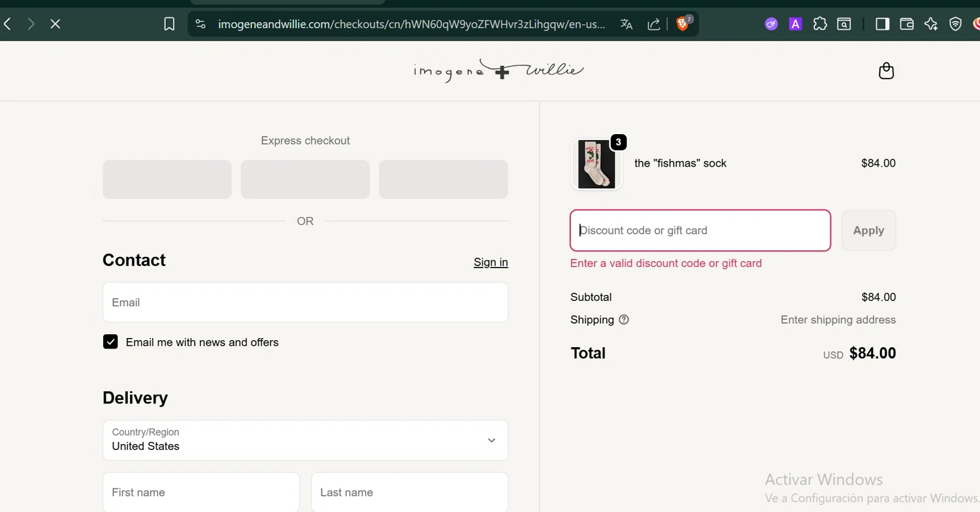Screen dimensions: 980x512
Task: Stop page loading with the X button
Action: point(56,24)
